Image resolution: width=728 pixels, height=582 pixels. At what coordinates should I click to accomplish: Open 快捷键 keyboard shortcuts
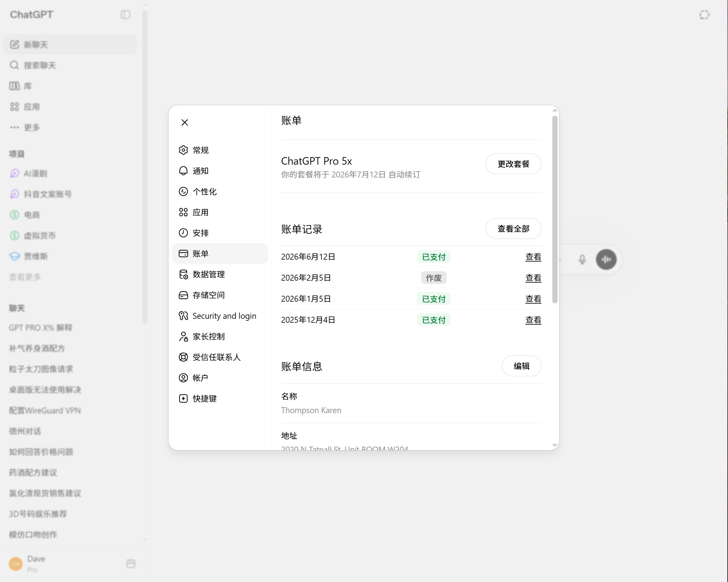coord(220,399)
